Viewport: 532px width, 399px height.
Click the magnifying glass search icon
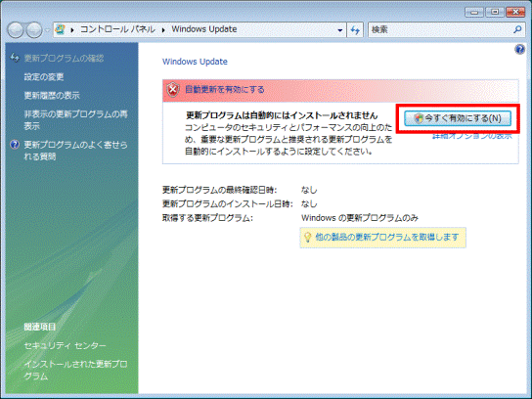tap(517, 30)
